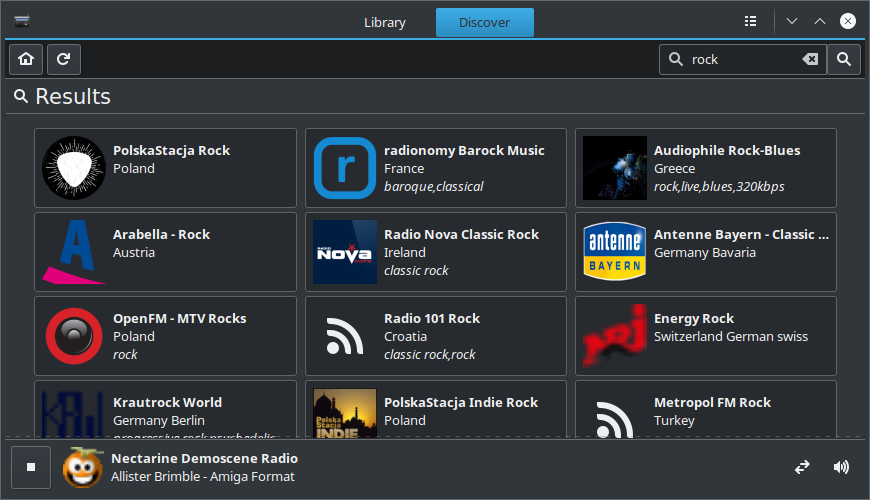870x500 pixels.
Task: Click the downward chevron in title bar
Action: (x=792, y=21)
